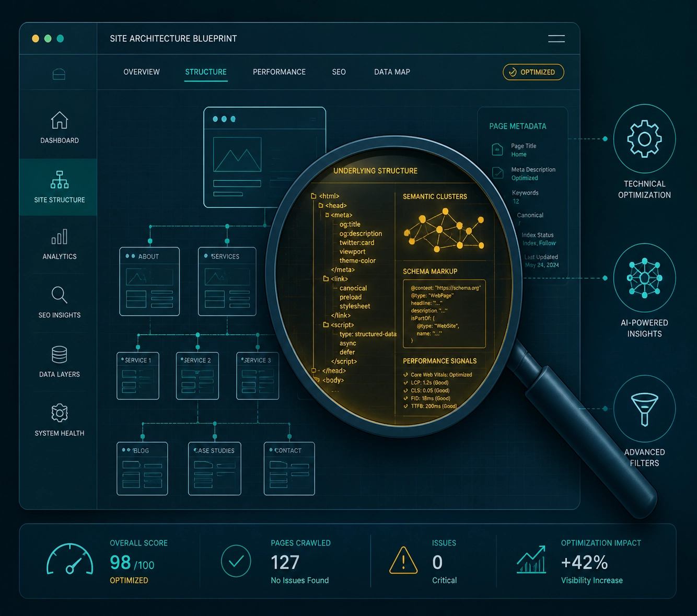Viewport: 697px width, 616px height.
Task: Click the 'Index, Follow' status value
Action: click(539, 243)
